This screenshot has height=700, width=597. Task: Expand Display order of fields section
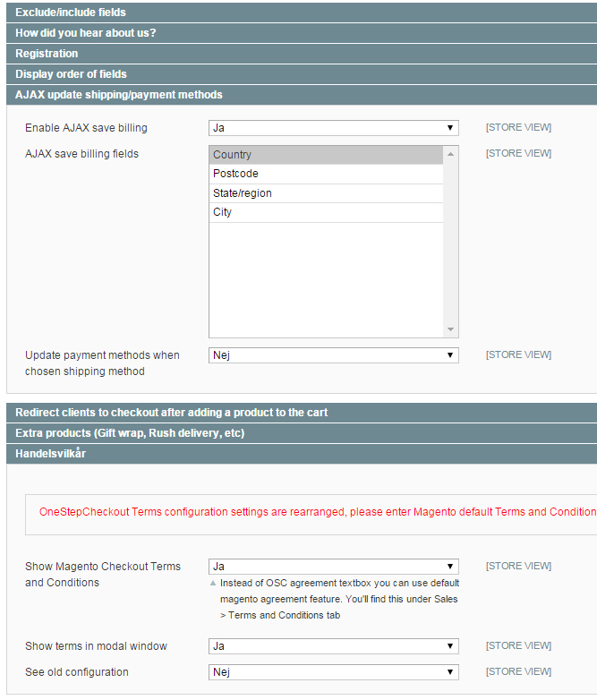pos(71,74)
